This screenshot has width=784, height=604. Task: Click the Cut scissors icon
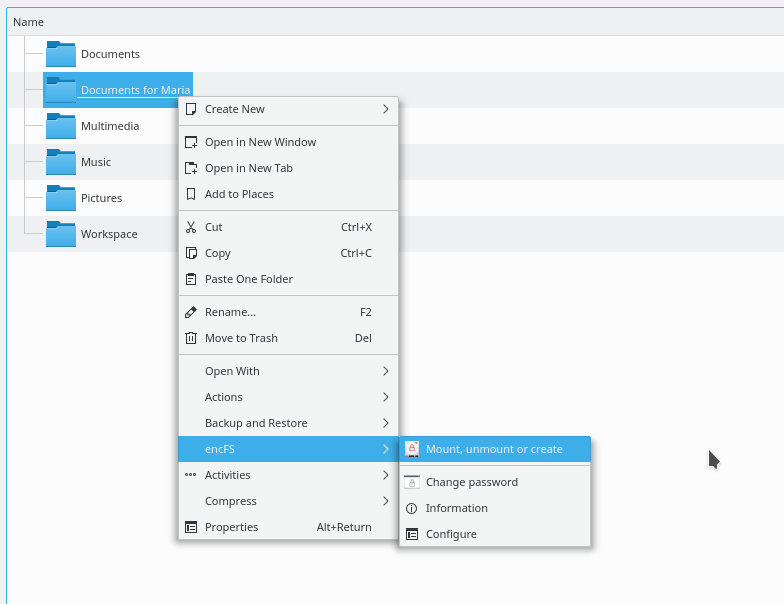(191, 227)
